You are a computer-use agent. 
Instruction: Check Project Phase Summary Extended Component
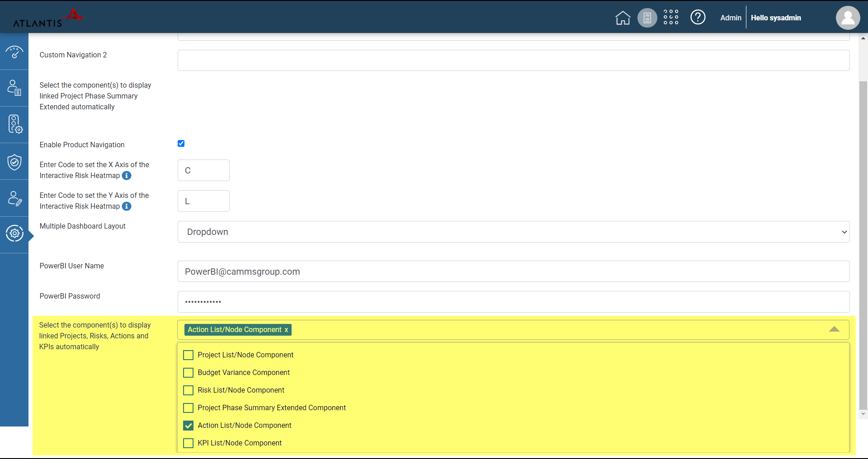point(188,408)
